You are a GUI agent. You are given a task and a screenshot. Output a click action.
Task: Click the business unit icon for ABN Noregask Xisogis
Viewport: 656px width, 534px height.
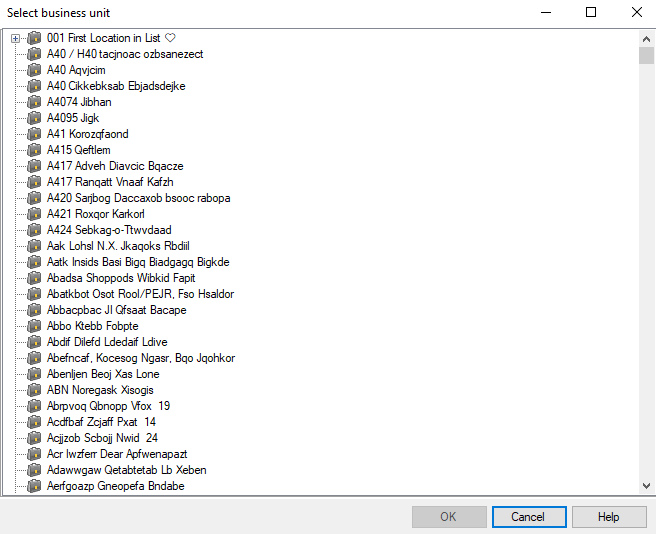tap(34, 390)
